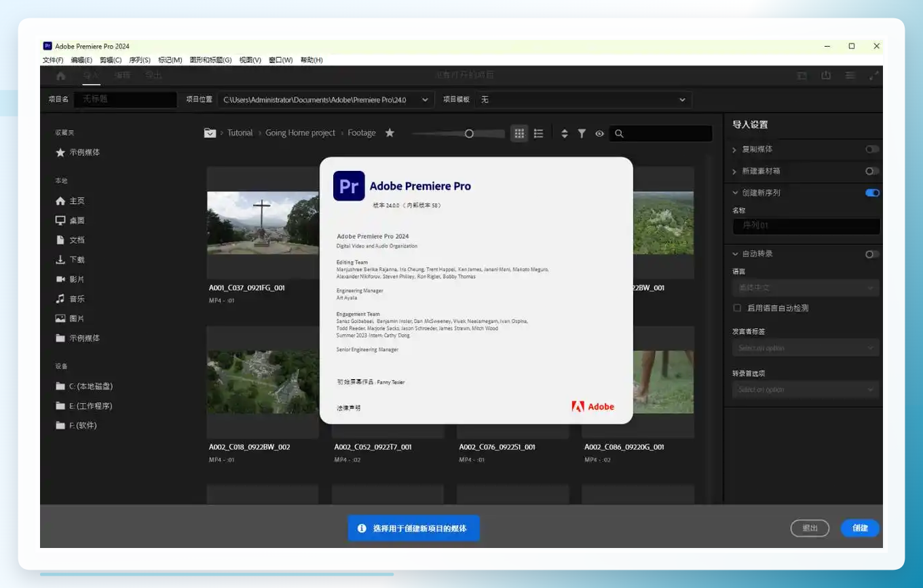Disable the 创建新序列 toggle
Image resolution: width=923 pixels, height=588 pixels.
click(873, 193)
